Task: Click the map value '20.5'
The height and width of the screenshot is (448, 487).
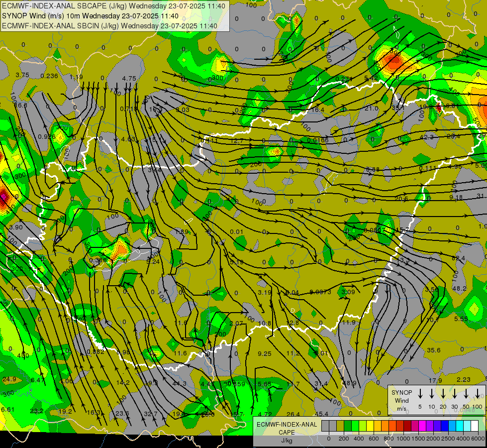Action: click(401, 199)
